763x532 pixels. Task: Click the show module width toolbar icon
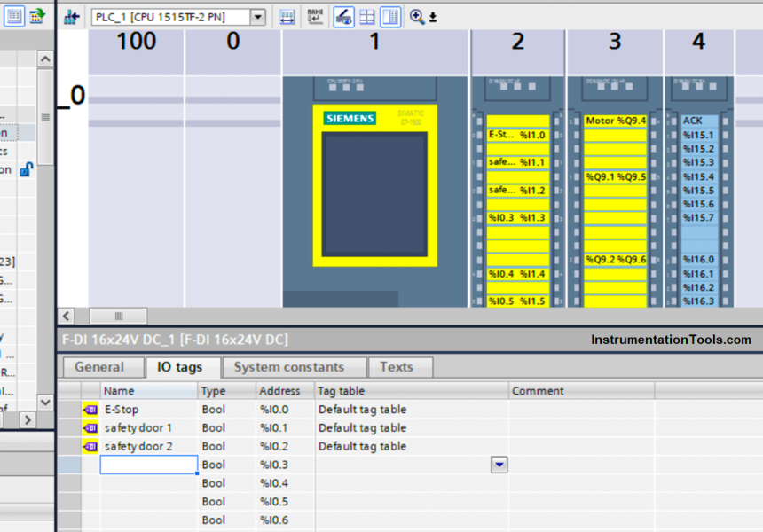click(287, 17)
